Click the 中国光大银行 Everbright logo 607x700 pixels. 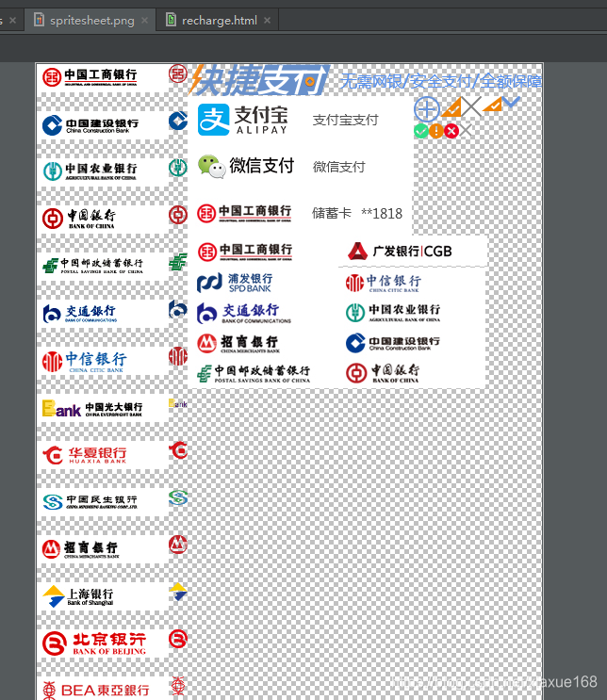pos(92,409)
